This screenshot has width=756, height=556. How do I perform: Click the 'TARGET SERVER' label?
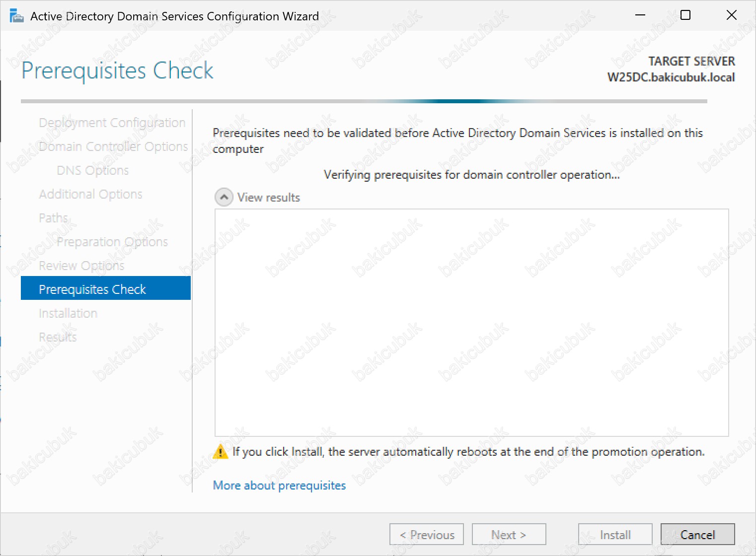coord(691,61)
